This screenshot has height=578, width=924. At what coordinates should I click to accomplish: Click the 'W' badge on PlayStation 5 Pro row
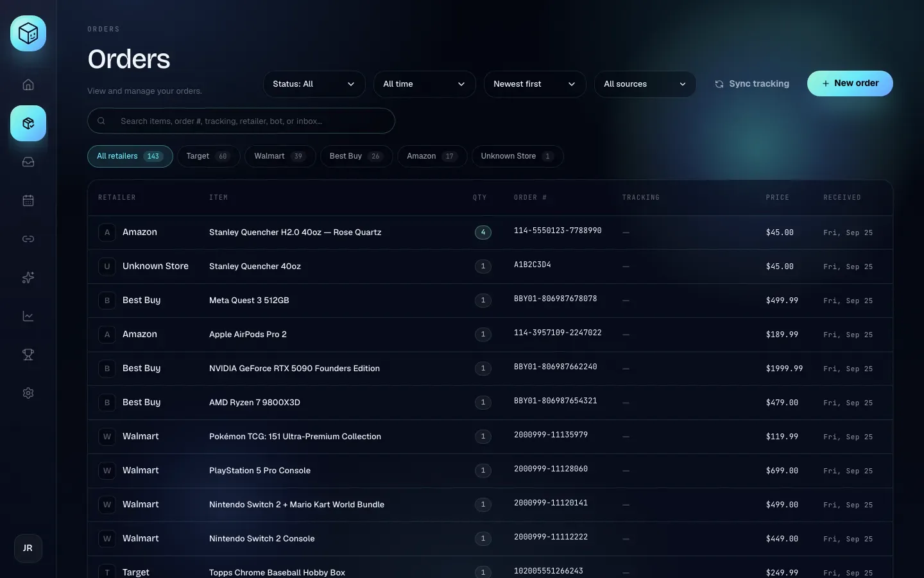pos(107,471)
